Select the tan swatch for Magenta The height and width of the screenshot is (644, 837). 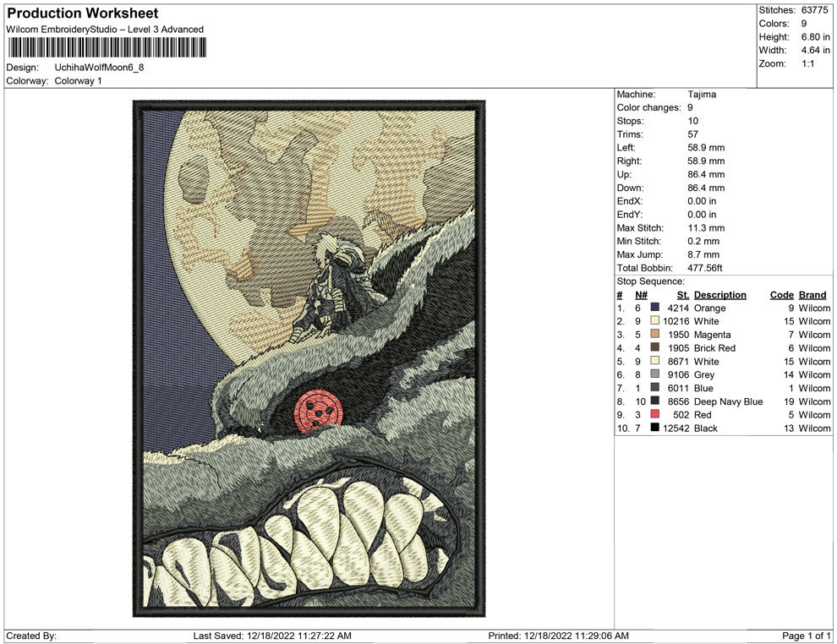654,334
